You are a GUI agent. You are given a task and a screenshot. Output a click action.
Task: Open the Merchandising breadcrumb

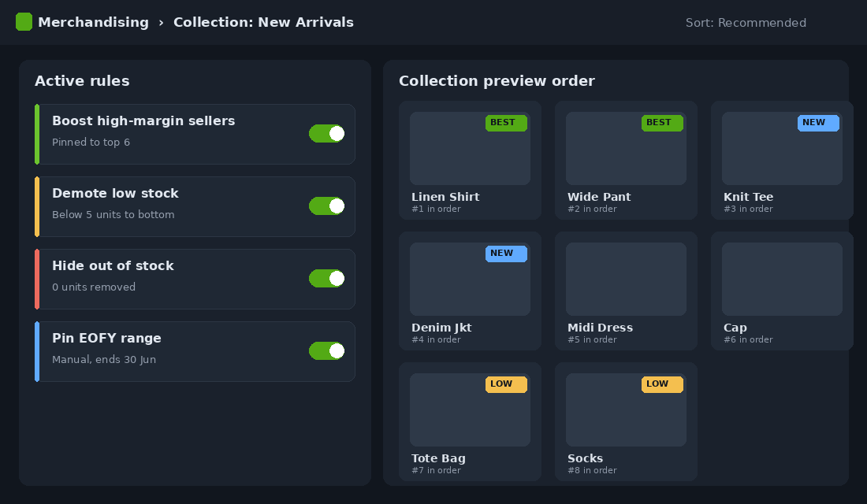[x=94, y=22]
